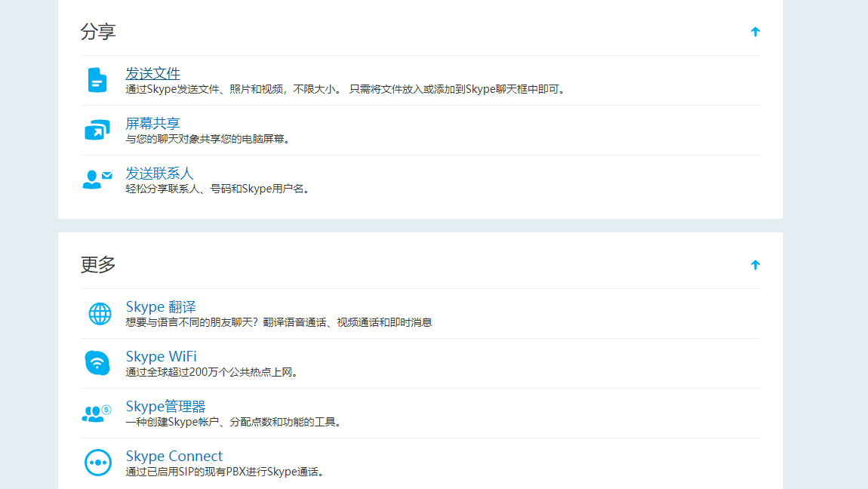This screenshot has width=868, height=489.
Task: Click the Skype Connect dots icon
Action: click(98, 463)
